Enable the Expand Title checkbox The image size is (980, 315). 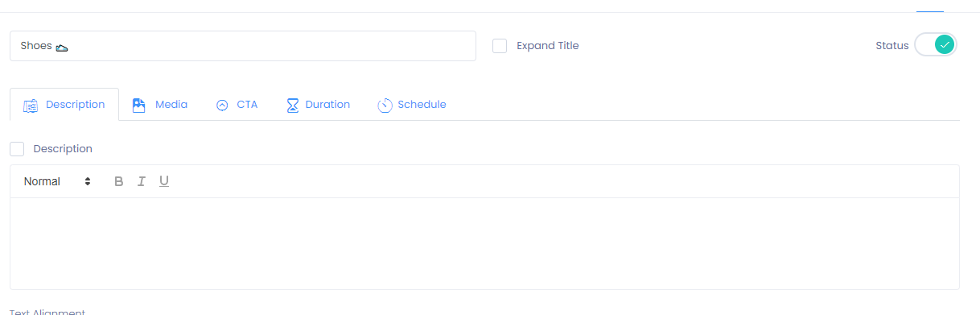click(x=500, y=46)
